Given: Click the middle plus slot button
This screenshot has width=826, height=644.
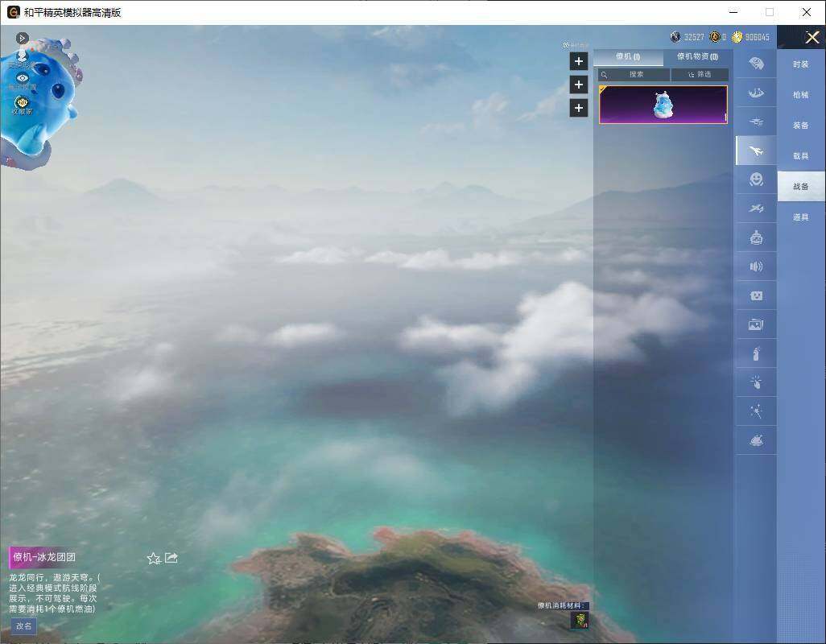Looking at the screenshot, I should (x=578, y=85).
